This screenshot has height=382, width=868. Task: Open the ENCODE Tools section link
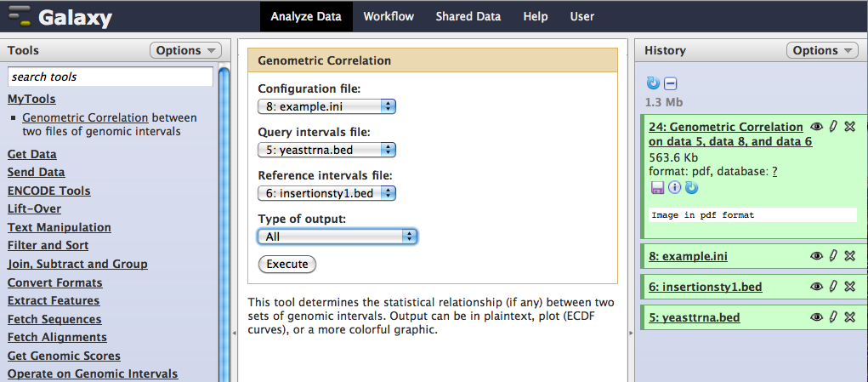click(48, 191)
